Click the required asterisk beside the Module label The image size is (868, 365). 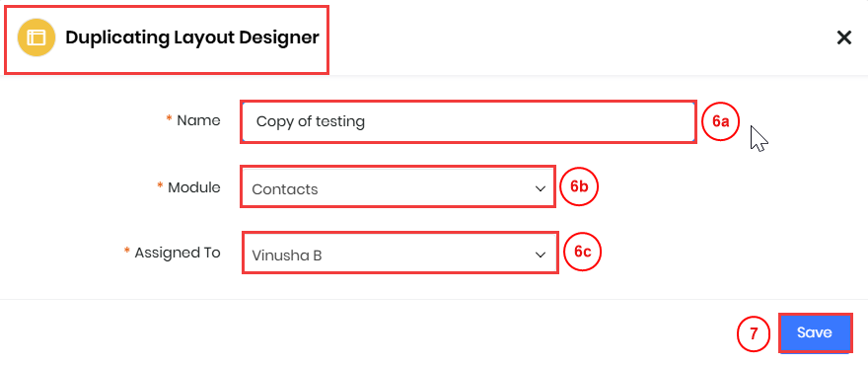pos(161,186)
